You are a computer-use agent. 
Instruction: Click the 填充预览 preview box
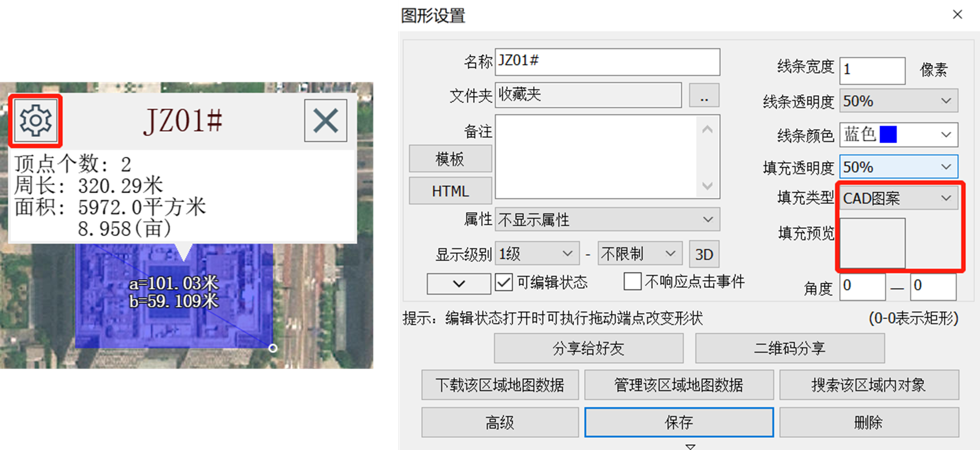872,243
